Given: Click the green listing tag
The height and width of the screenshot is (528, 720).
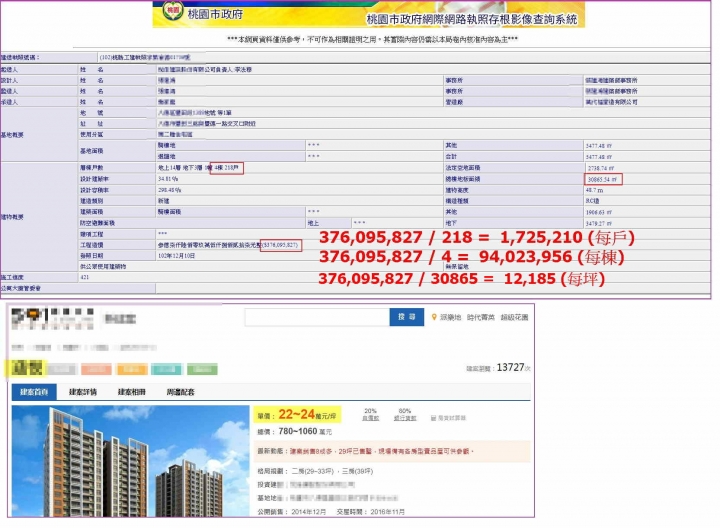Looking at the screenshot, I should click(x=202, y=369).
